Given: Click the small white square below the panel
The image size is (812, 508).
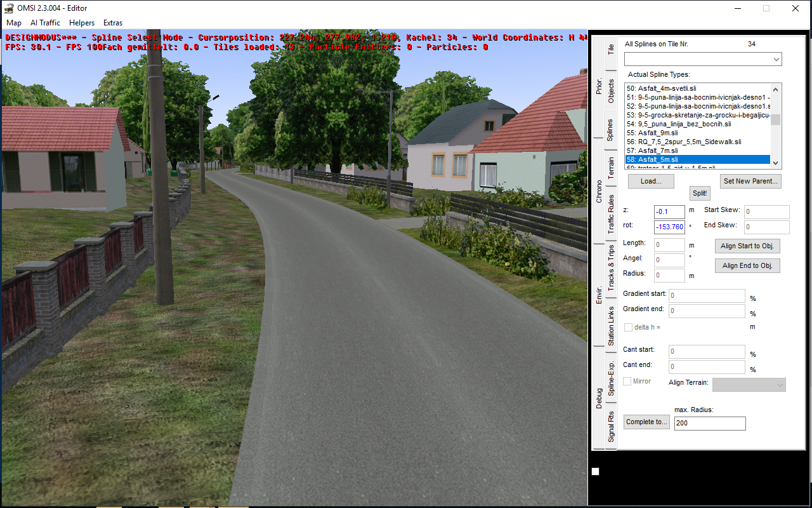Looking at the screenshot, I should click(595, 471).
